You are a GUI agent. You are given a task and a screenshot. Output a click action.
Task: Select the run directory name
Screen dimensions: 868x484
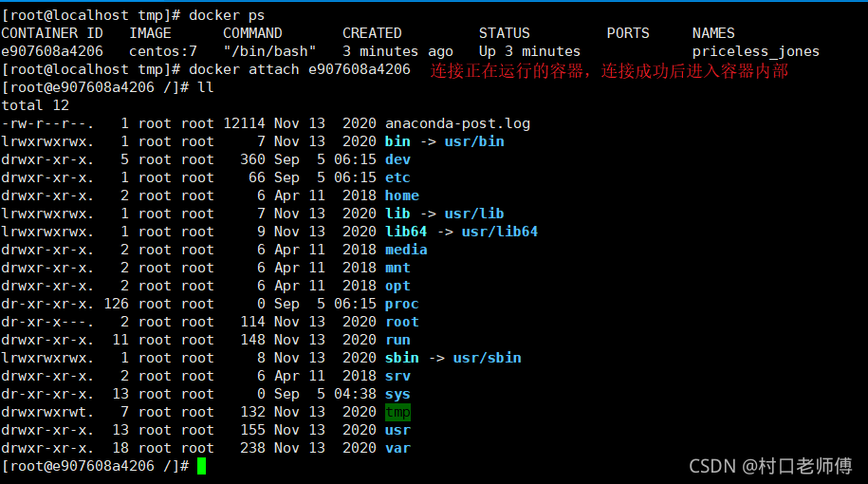coord(398,340)
